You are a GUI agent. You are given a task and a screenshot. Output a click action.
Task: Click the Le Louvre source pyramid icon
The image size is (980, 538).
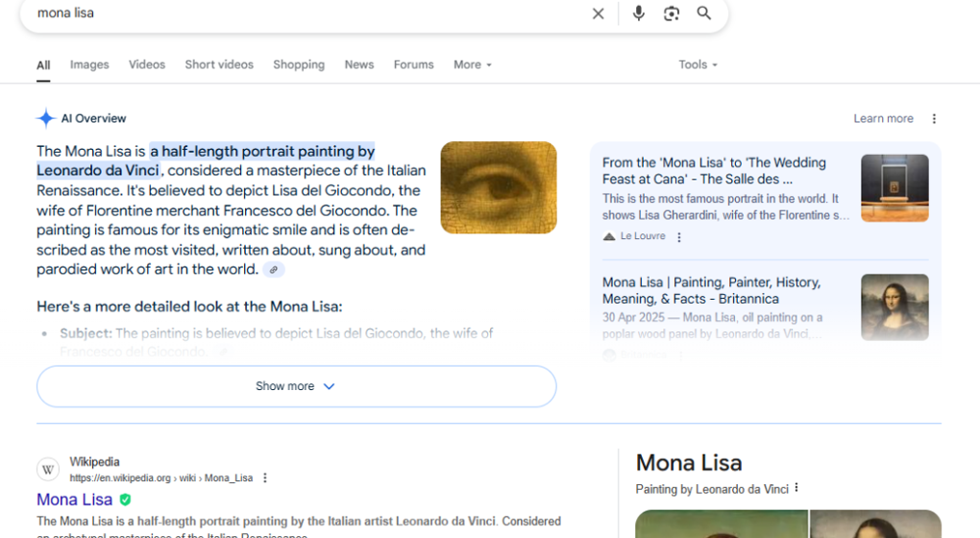609,236
